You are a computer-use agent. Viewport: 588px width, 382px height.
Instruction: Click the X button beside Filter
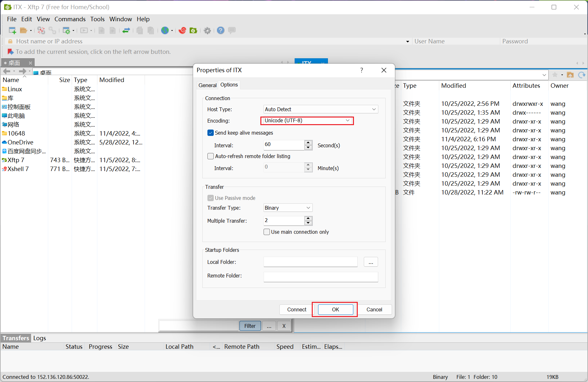pos(284,326)
